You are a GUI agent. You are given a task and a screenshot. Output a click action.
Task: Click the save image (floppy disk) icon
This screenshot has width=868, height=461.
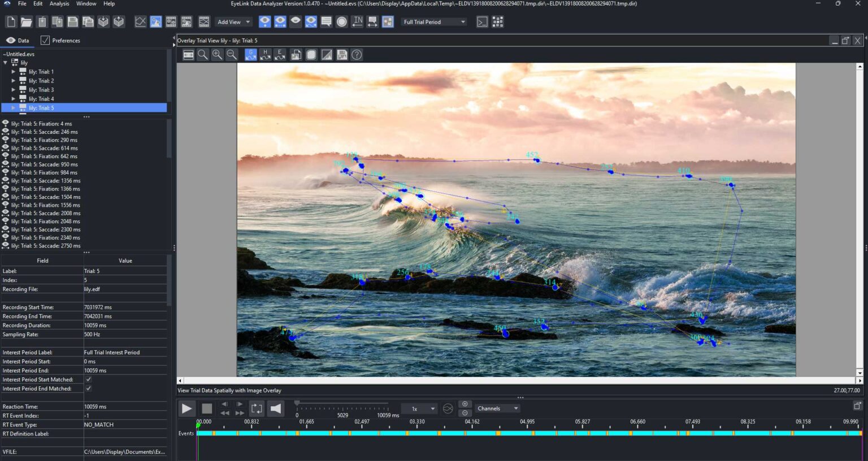(342, 55)
